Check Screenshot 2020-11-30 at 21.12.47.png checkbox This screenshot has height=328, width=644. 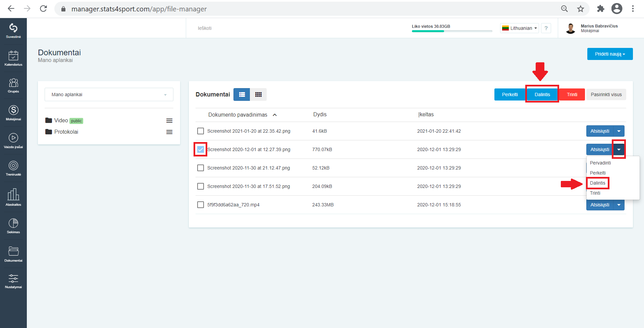tap(201, 168)
